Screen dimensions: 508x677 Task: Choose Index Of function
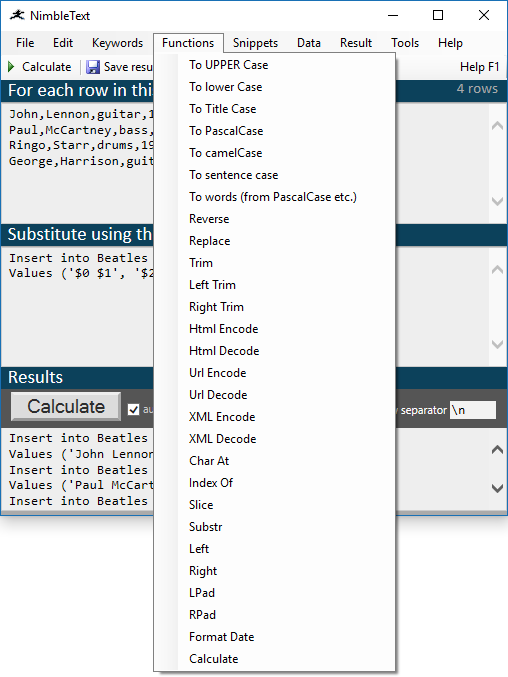coord(275,483)
